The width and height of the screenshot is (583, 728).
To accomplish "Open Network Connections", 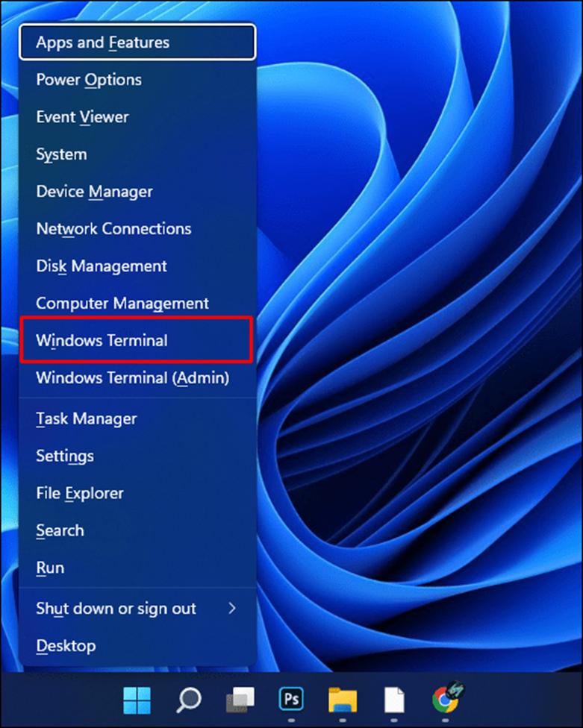I will [x=137, y=228].
